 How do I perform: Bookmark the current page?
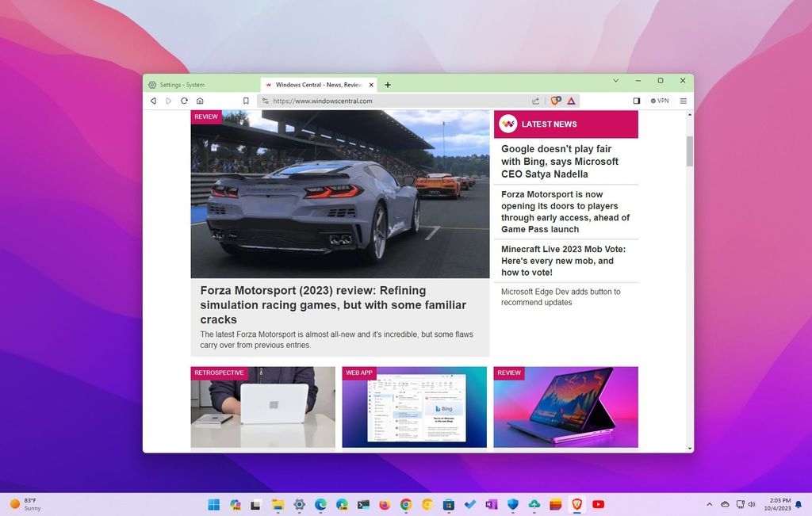[246, 101]
